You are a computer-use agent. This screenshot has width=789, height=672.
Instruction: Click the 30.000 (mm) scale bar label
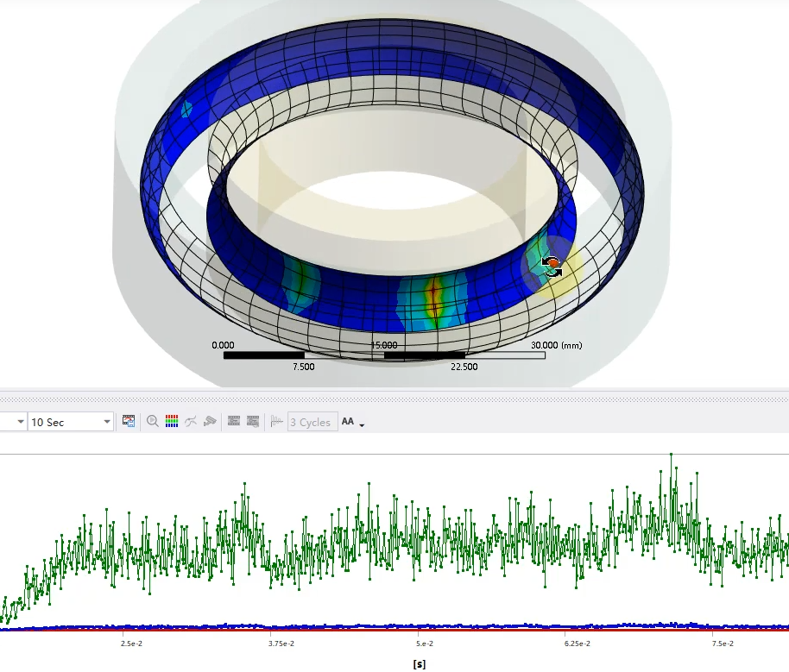557,345
